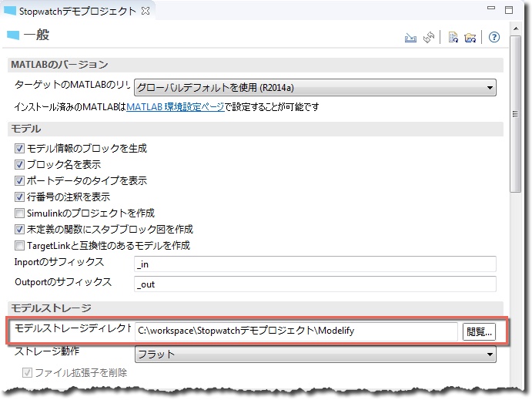Maximize the editor pane
The height and width of the screenshot is (400, 532).
[509, 9]
